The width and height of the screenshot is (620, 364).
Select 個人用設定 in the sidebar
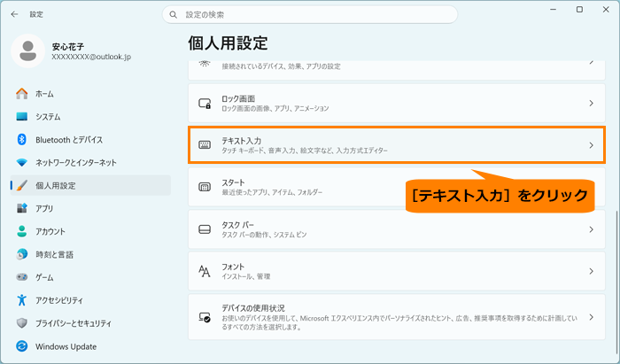click(90, 185)
